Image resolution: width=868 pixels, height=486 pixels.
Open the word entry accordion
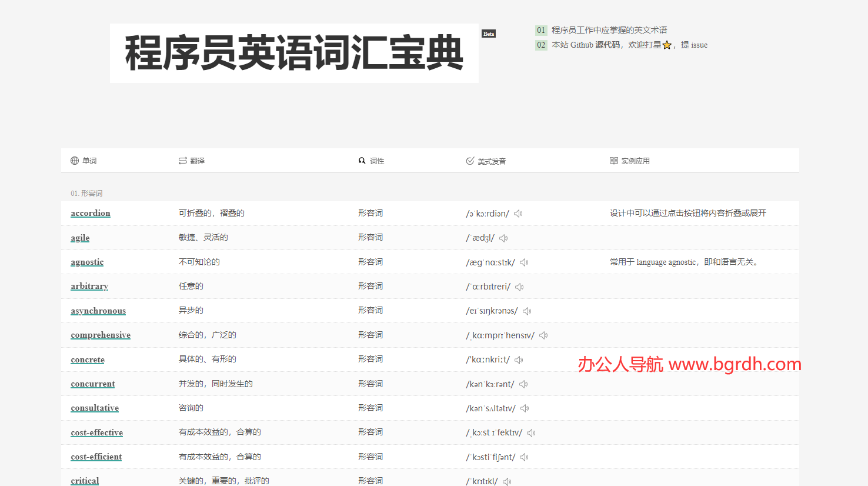[x=90, y=213]
